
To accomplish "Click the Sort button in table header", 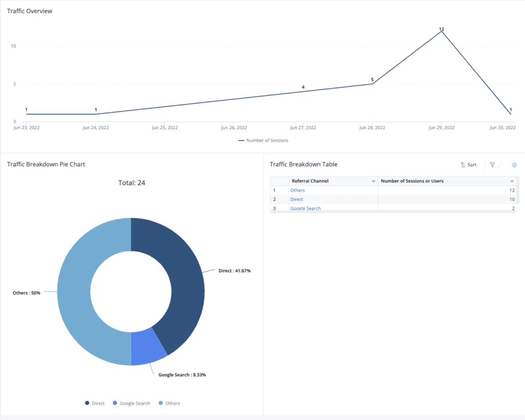I will pyautogui.click(x=469, y=165).
